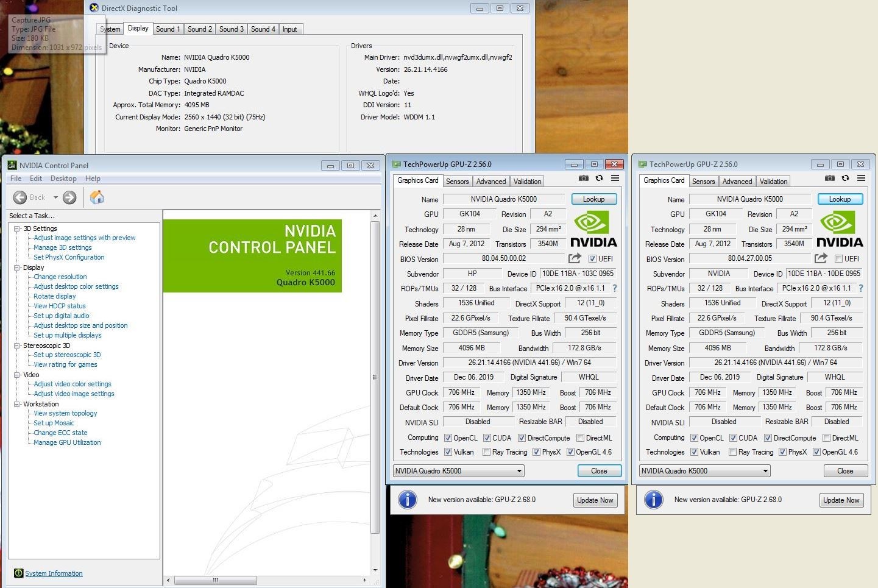Click Bus Interface question mark in HP-subvendor GPU-Z

pos(614,288)
